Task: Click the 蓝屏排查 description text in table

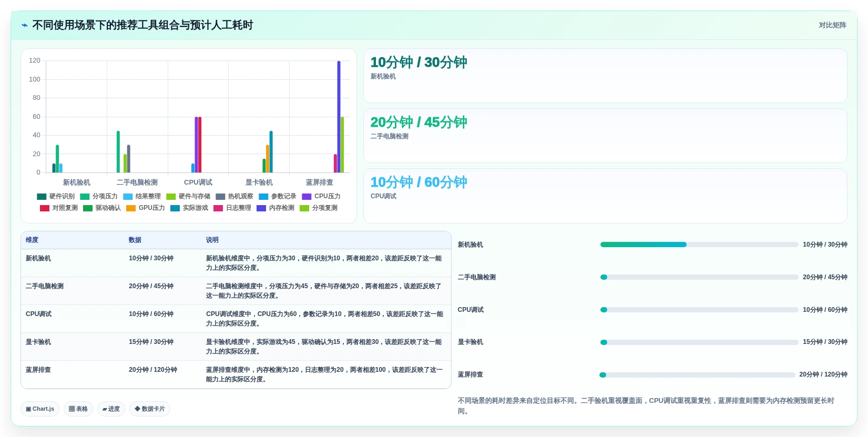Action: click(x=324, y=374)
